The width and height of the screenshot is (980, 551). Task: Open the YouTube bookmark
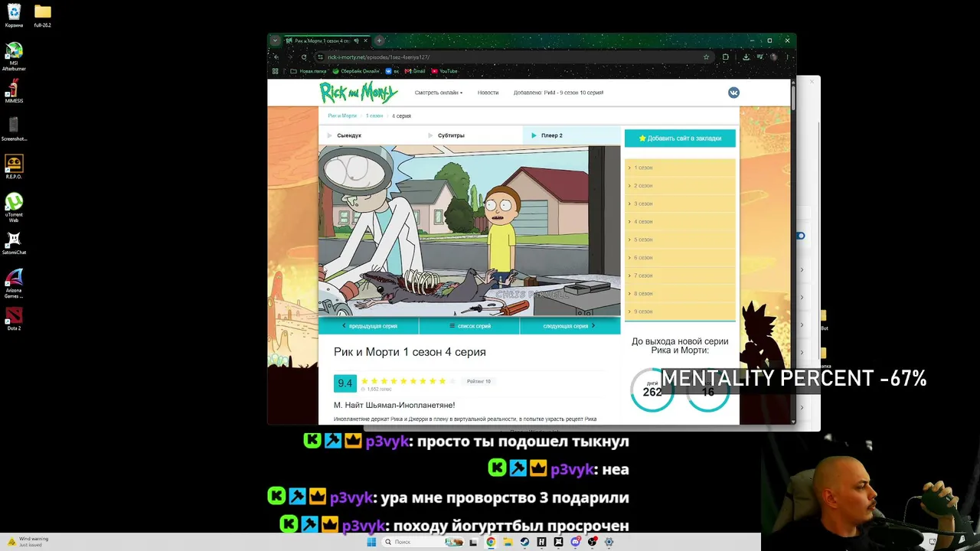point(445,71)
